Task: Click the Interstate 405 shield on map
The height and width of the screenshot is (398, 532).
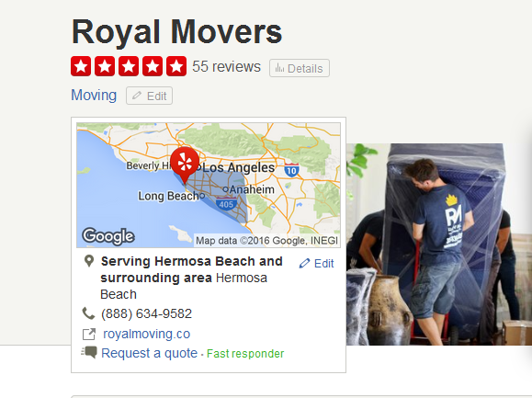Action: (226, 203)
